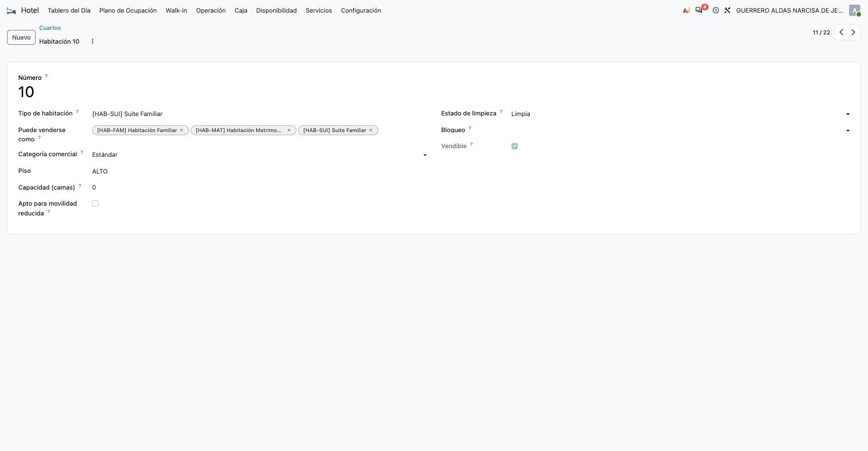Edit the Número field value 10
Viewport: 868px width, 451px height.
[224, 92]
